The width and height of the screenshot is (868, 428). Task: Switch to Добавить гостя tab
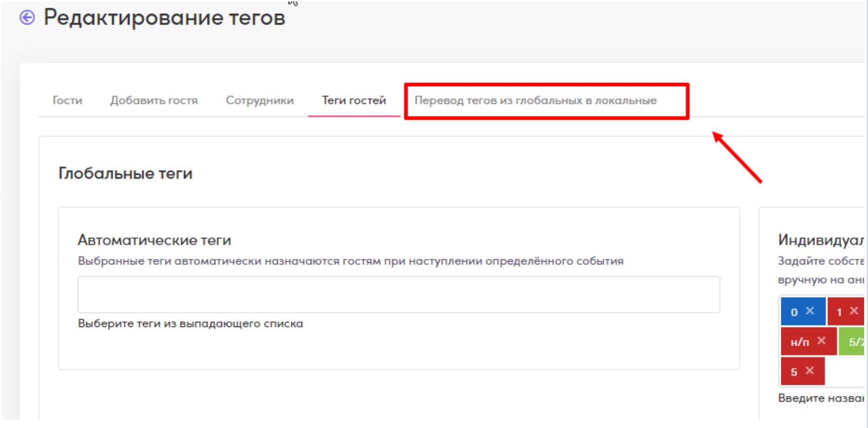point(154,100)
